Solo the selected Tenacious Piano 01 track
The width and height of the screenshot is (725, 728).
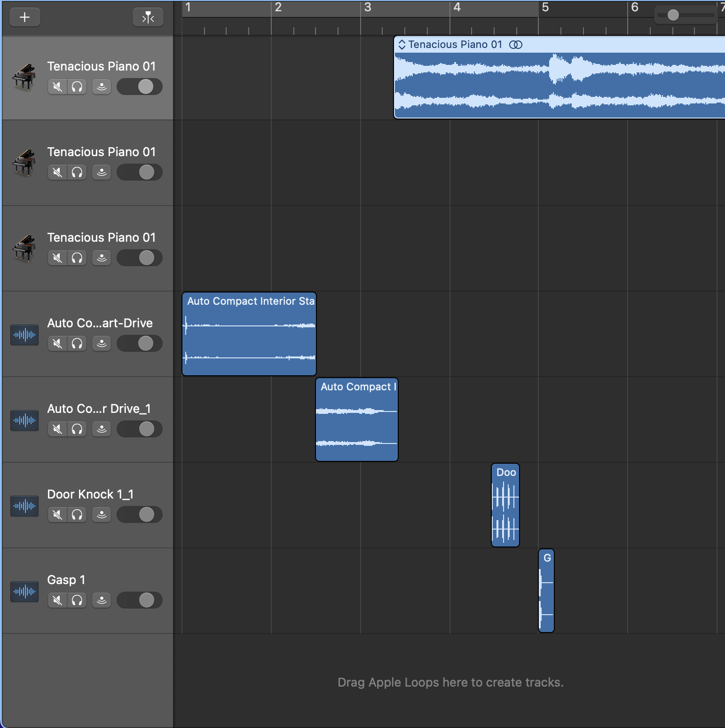(x=77, y=87)
